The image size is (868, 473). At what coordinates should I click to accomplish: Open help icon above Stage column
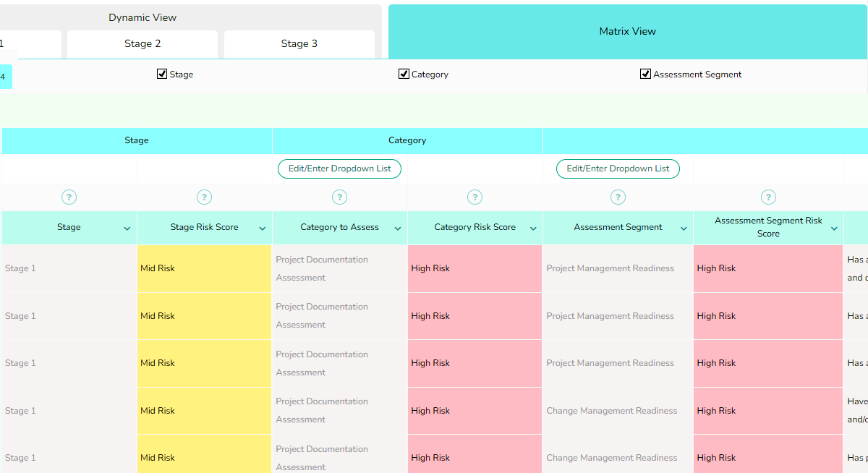point(69,197)
